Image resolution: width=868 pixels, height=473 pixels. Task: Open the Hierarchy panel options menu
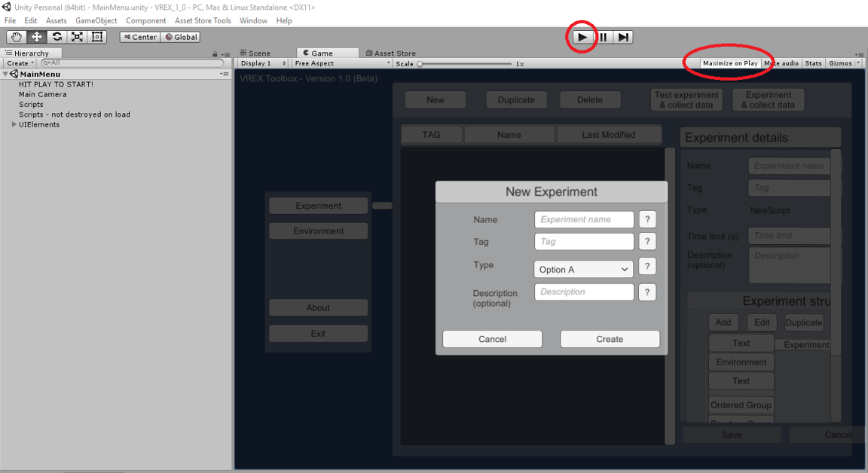coord(225,53)
